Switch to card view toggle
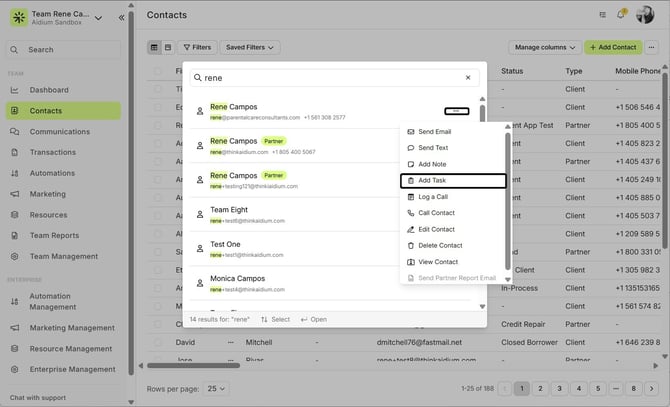Viewport: 670px width, 407px height. 168,47
